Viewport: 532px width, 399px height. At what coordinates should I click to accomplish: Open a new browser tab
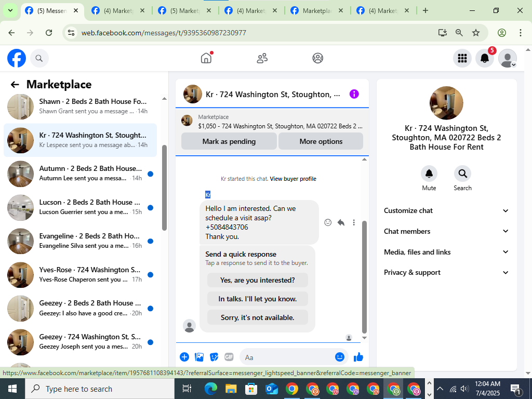point(425,11)
